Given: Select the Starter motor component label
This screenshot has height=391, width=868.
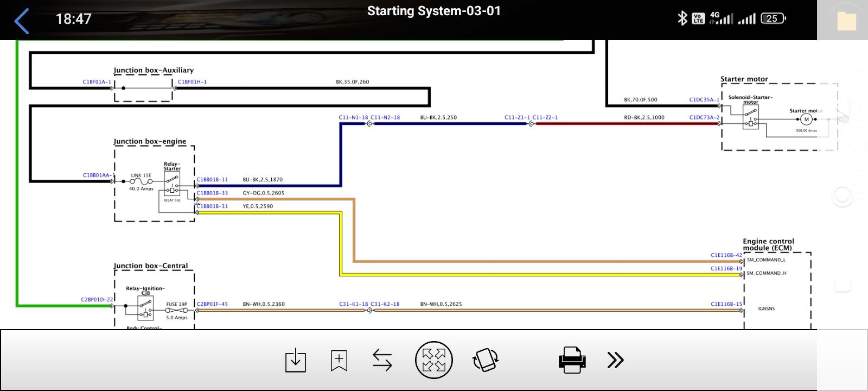Looking at the screenshot, I should (744, 79).
